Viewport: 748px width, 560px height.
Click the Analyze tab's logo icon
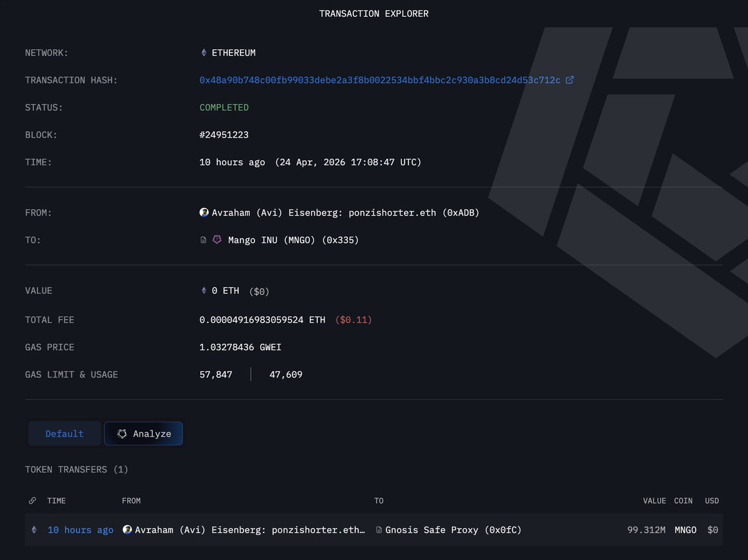122,434
